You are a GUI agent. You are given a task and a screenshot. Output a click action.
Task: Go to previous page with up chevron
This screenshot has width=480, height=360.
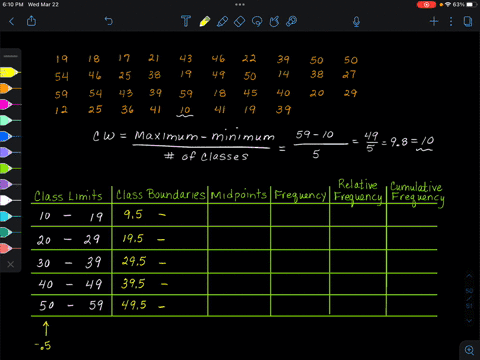[x=469, y=276]
